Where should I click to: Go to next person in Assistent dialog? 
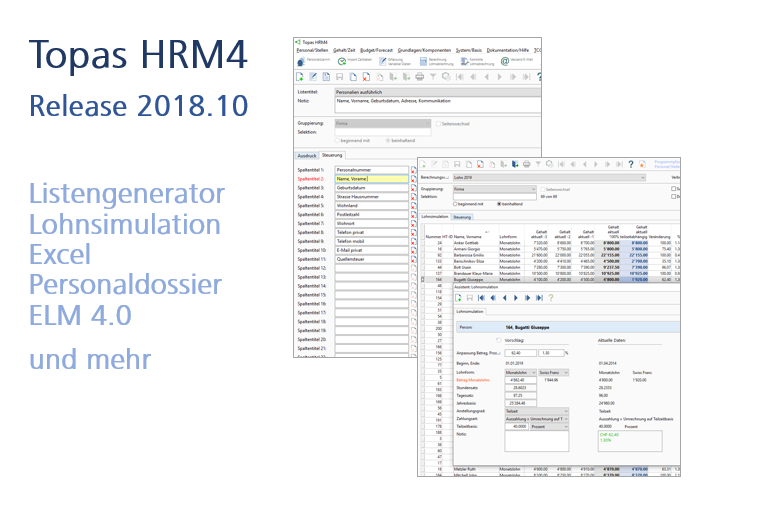(516, 298)
